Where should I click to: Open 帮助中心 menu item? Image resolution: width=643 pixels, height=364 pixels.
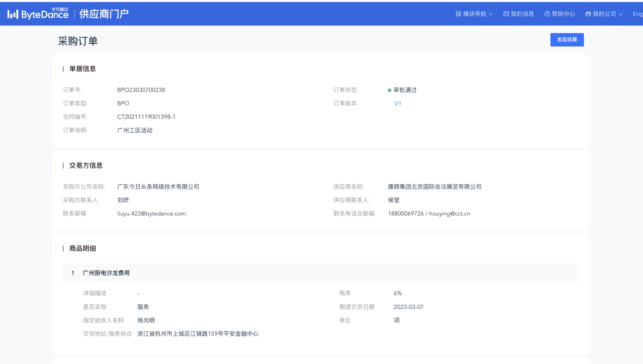pyautogui.click(x=563, y=14)
